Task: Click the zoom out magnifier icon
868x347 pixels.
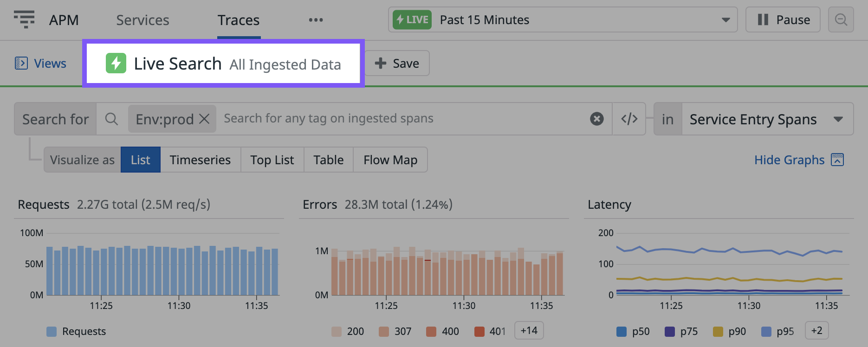Action: tap(841, 19)
